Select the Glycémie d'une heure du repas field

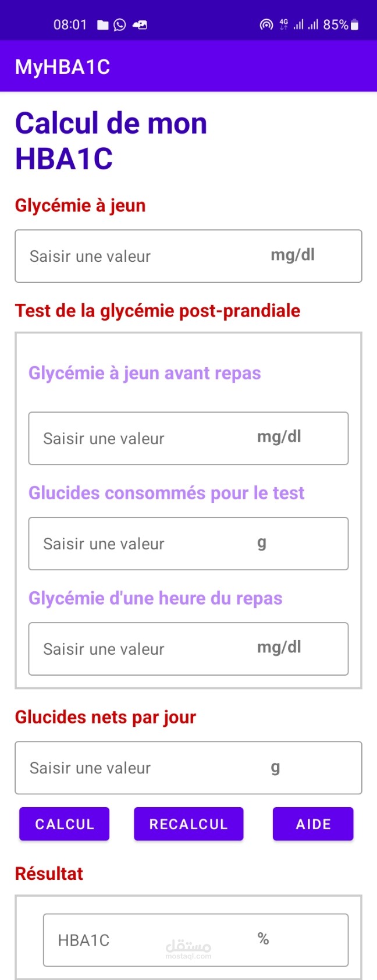[x=188, y=649]
